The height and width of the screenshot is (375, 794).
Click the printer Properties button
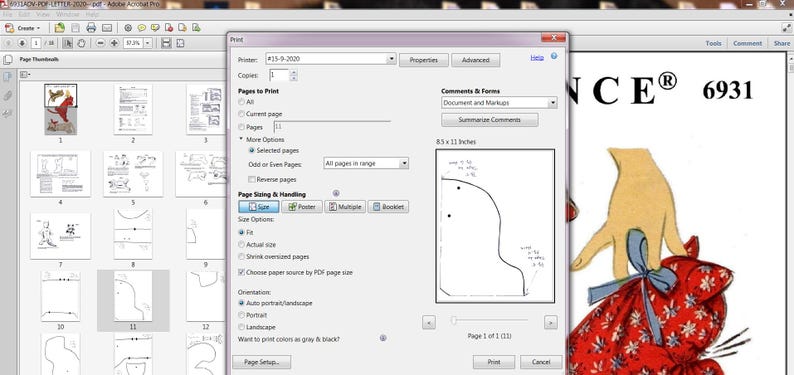(x=424, y=60)
